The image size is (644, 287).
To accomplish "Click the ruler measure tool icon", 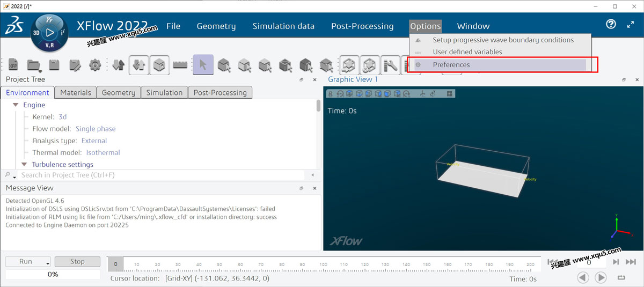I will [x=180, y=65].
